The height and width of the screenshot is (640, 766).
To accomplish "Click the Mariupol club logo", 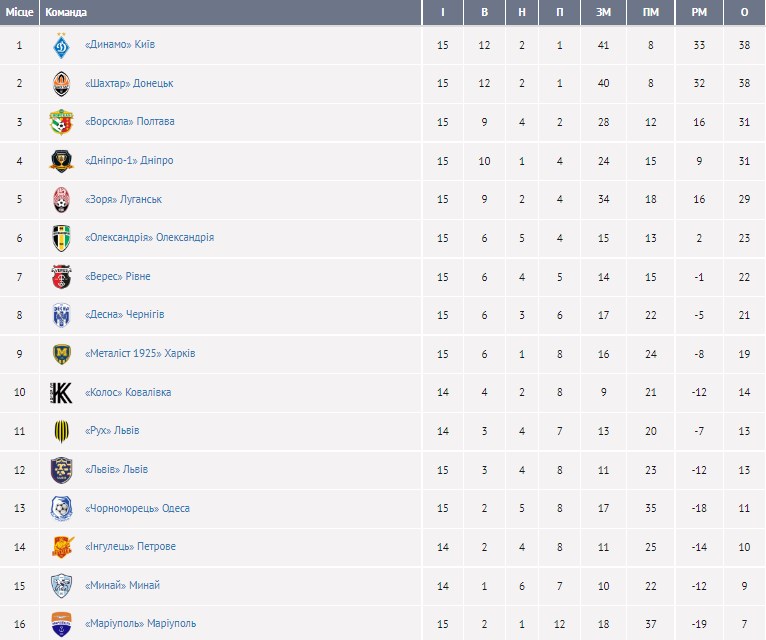I will [x=62, y=624].
